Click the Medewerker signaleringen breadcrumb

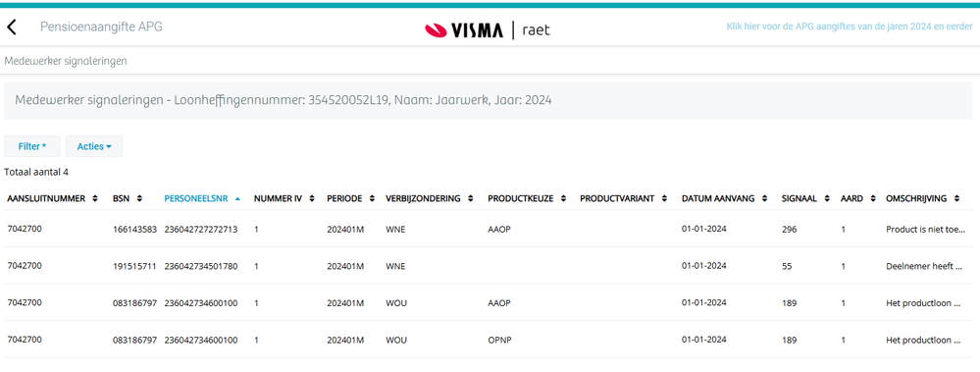pos(66,61)
